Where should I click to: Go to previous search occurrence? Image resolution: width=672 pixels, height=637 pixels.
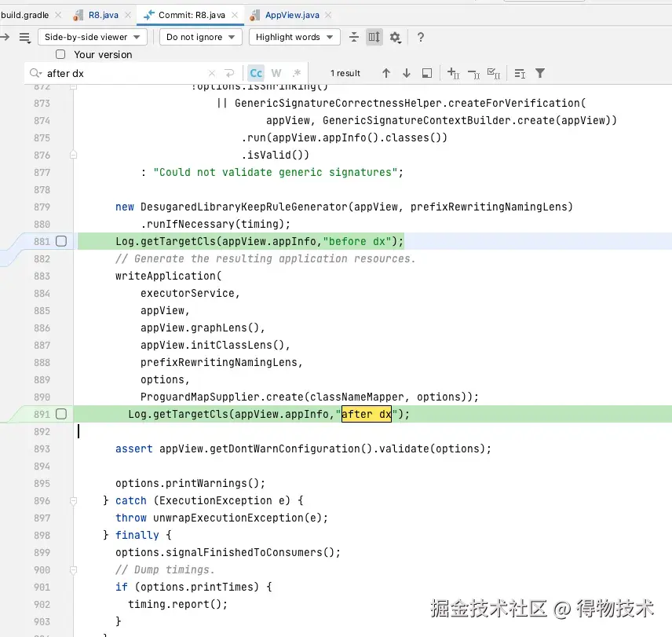386,73
